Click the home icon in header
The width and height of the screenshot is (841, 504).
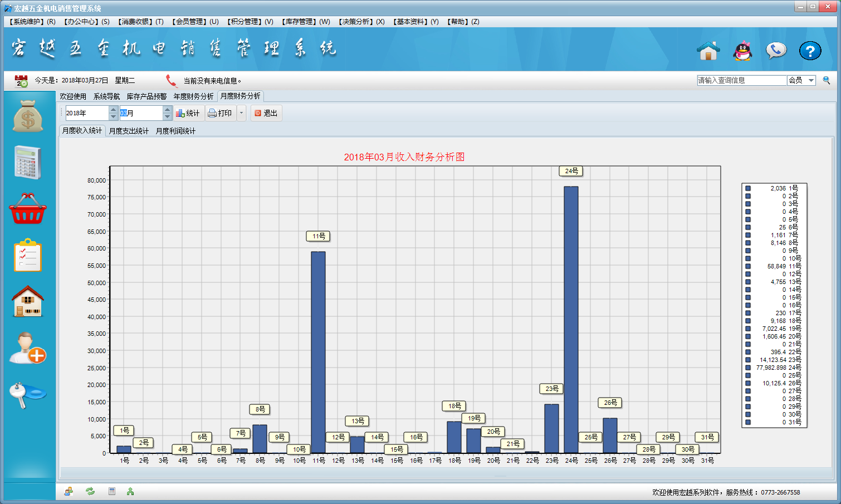[x=708, y=51]
